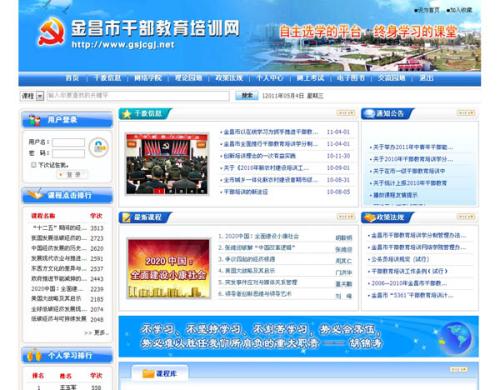Click the globe icon in slogan banner

point(455,337)
